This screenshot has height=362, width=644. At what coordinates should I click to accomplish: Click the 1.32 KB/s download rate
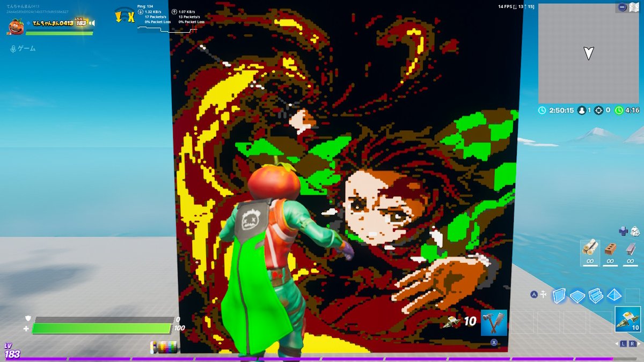point(154,11)
